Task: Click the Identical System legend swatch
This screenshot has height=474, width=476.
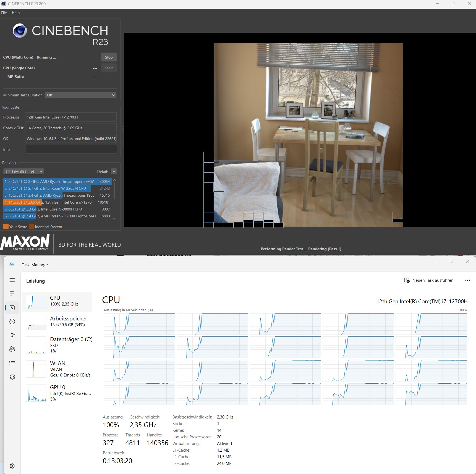Action: [x=32, y=227]
